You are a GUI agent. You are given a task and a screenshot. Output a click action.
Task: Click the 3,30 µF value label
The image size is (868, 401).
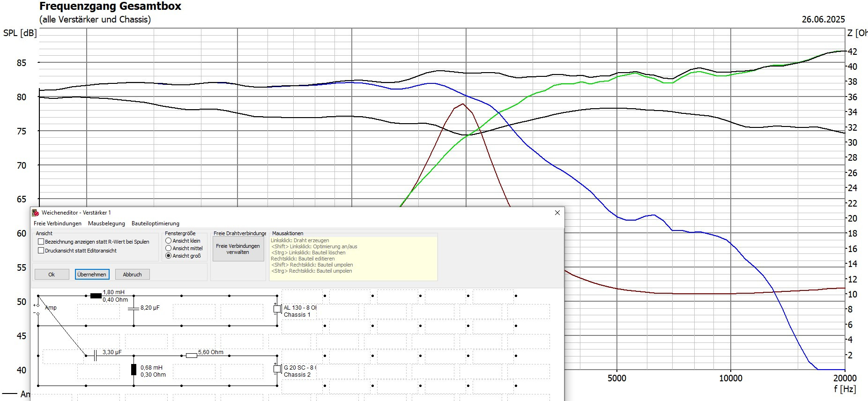point(112,352)
